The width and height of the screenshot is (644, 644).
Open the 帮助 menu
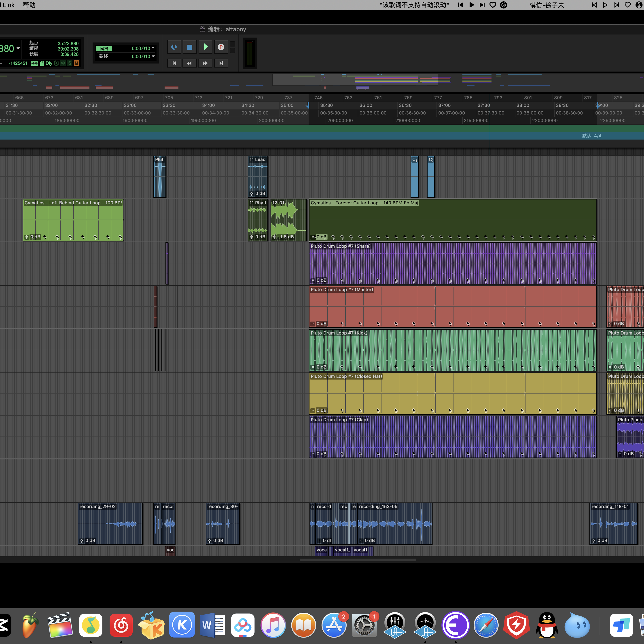tap(29, 5)
